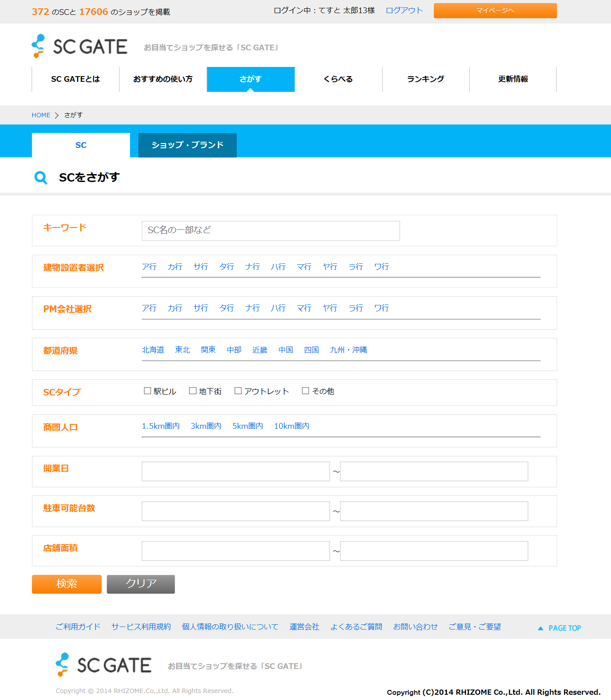Expand the 中国 prefecture region

(286, 350)
